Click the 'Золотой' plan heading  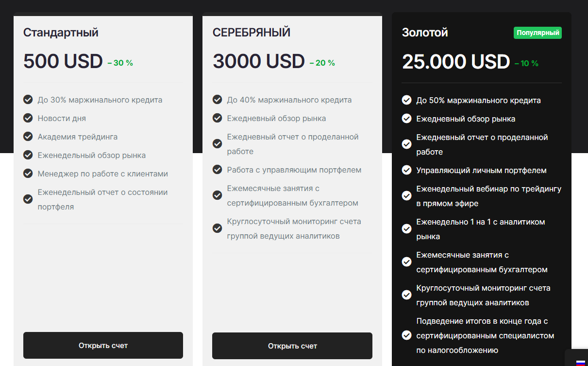425,33
